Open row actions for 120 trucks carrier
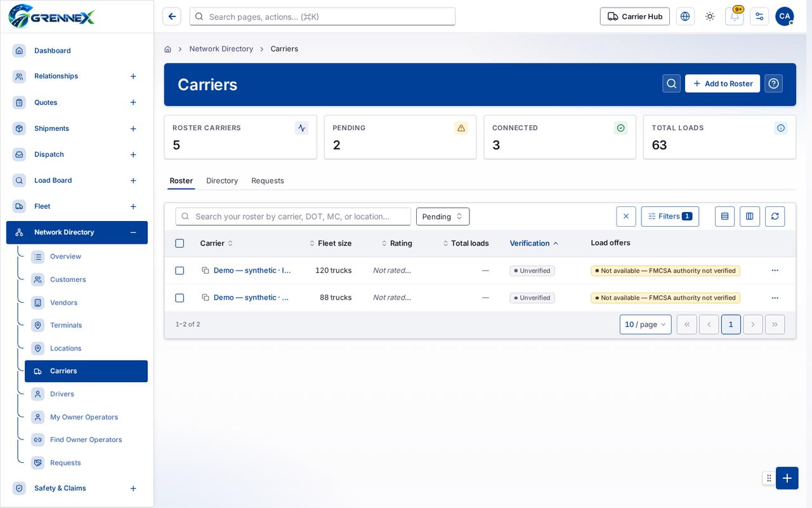812x508 pixels. [775, 271]
